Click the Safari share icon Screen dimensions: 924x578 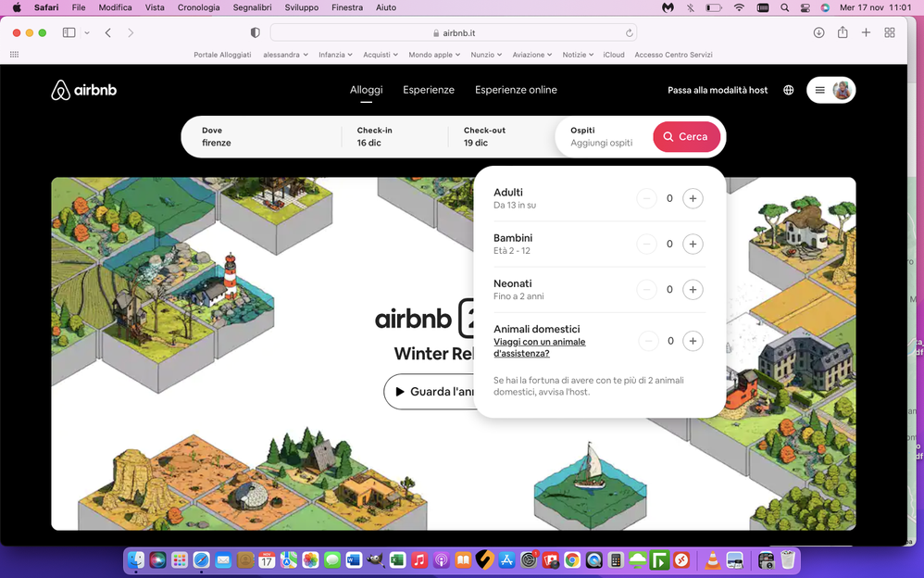point(843,32)
